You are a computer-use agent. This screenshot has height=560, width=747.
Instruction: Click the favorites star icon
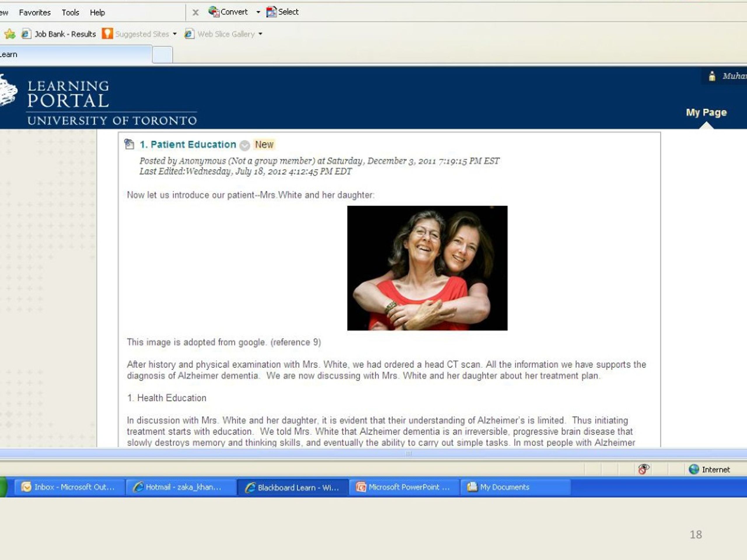click(10, 34)
